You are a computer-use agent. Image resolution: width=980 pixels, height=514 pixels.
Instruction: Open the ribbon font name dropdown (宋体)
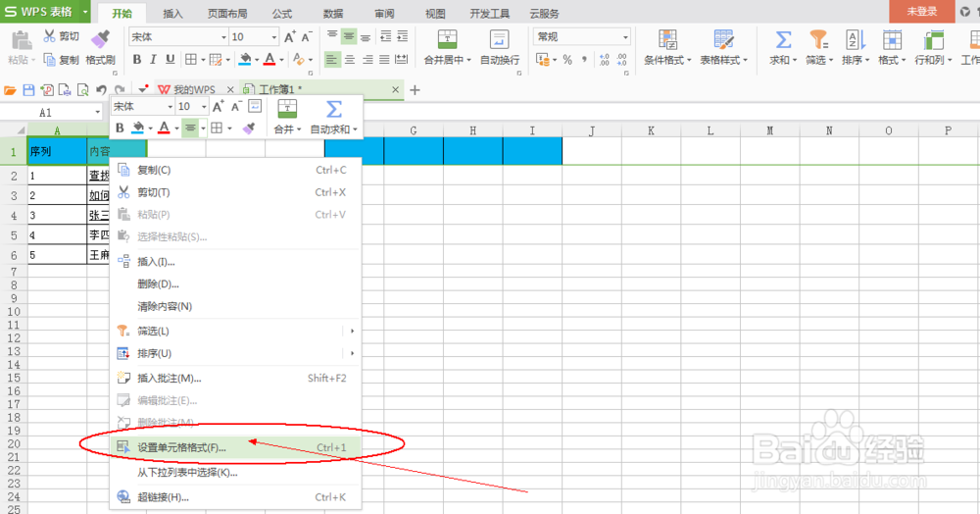pos(223,37)
